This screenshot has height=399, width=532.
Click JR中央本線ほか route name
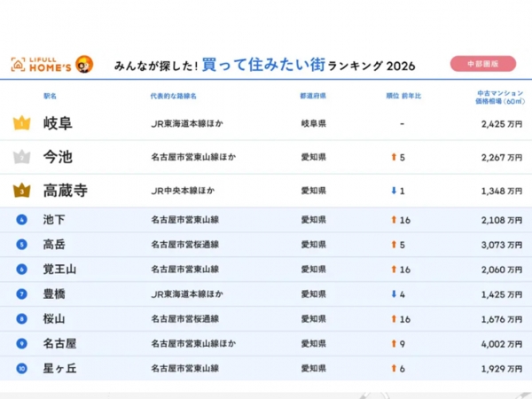183,191
